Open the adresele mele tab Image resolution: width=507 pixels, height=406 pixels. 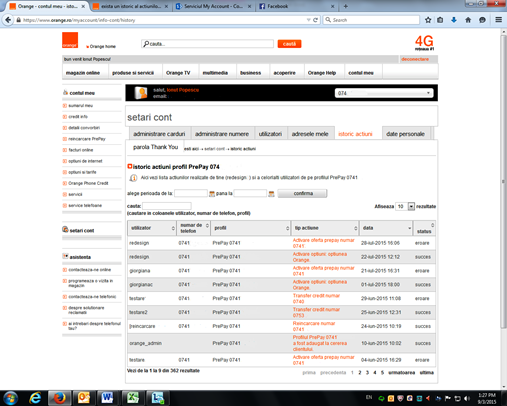[310, 134]
